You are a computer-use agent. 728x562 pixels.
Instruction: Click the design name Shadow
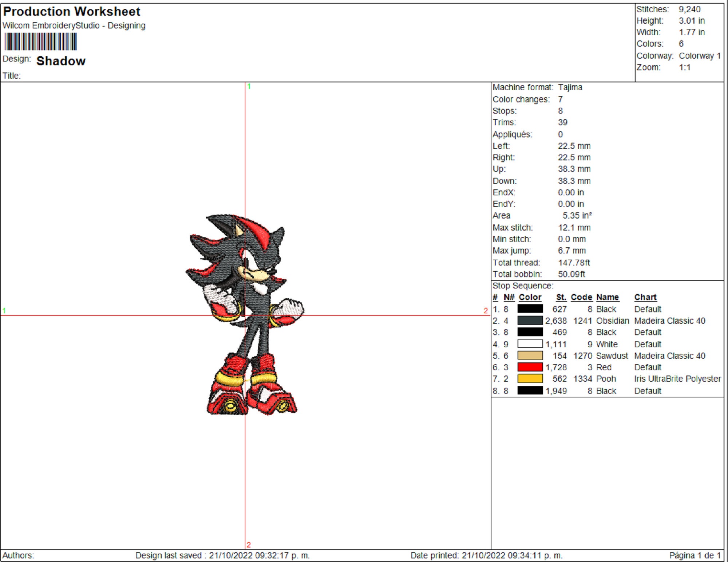click(61, 61)
